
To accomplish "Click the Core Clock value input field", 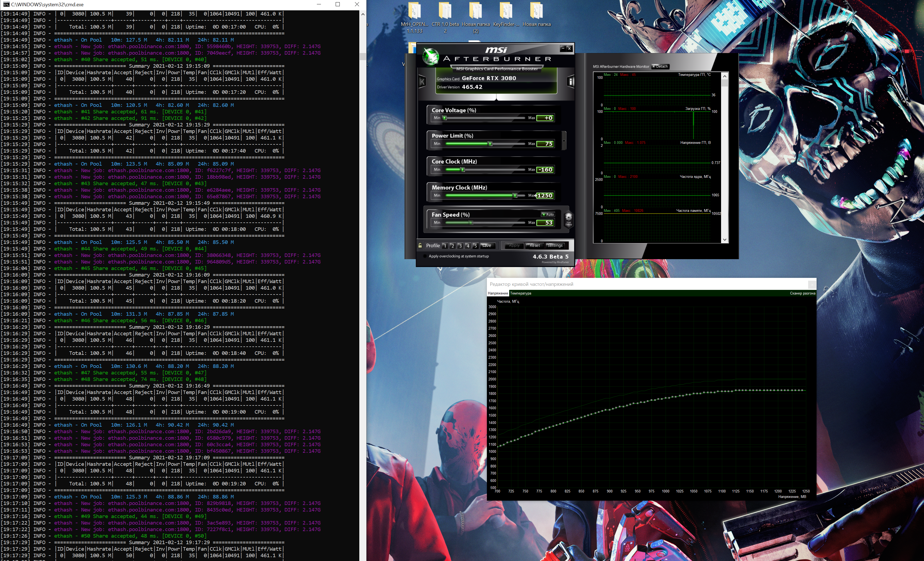I will pyautogui.click(x=545, y=169).
